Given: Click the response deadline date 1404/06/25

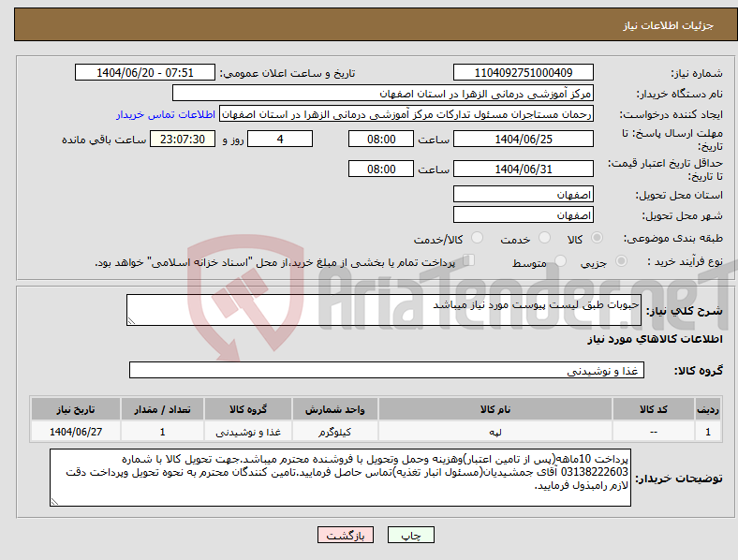Looking at the screenshot, I should (x=523, y=139).
